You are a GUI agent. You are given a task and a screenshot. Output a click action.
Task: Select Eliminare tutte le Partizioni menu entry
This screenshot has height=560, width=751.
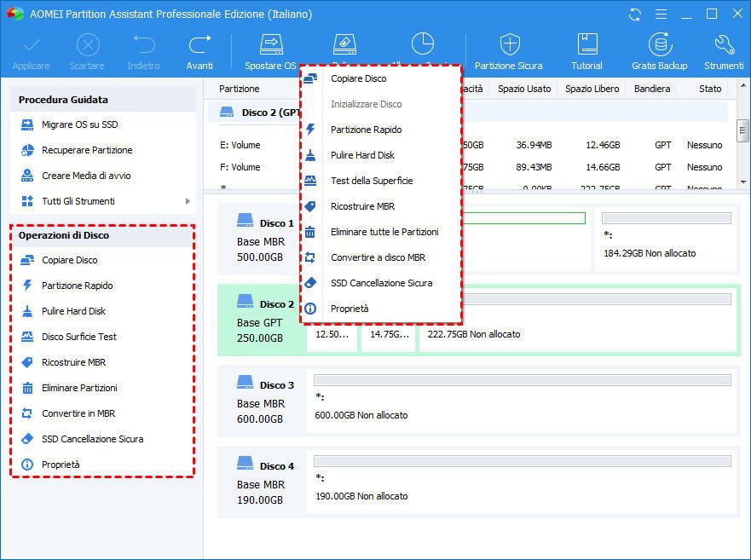(384, 231)
